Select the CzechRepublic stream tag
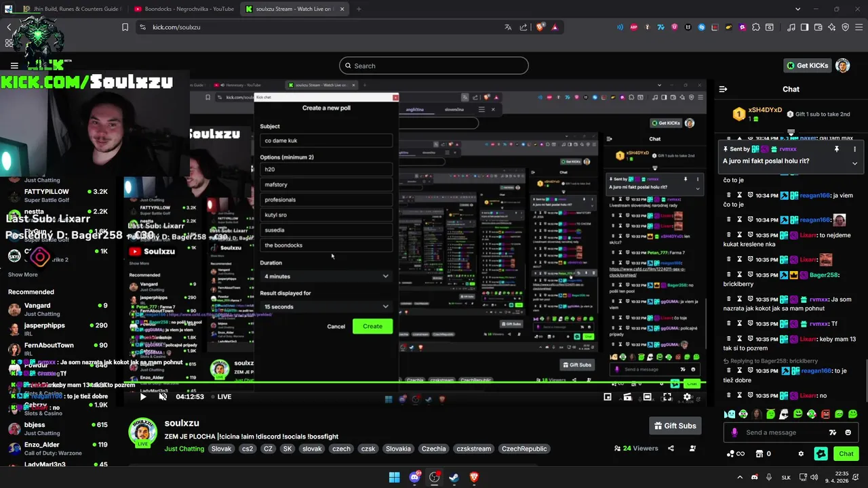Screen dimensions: 868x488 pos(524,449)
